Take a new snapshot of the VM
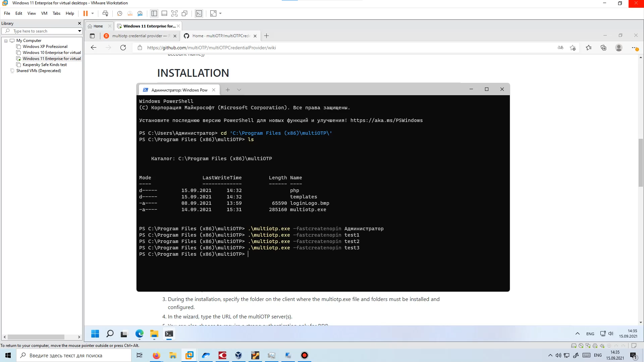 (119, 13)
